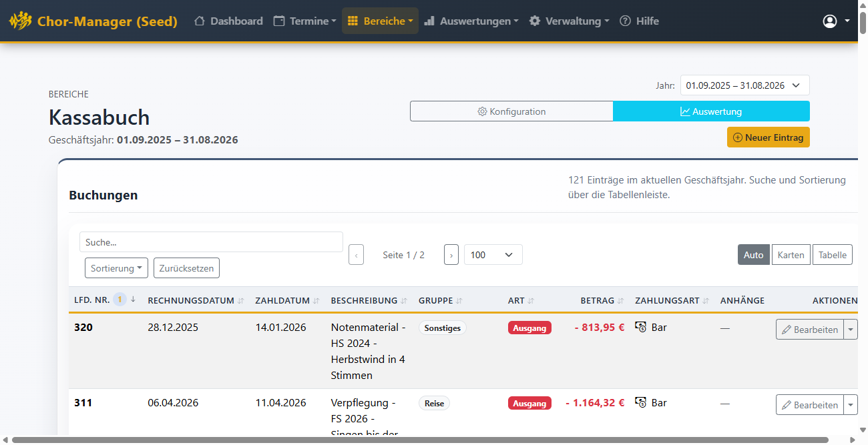Expand actions dropdown for entry 320

tap(851, 330)
